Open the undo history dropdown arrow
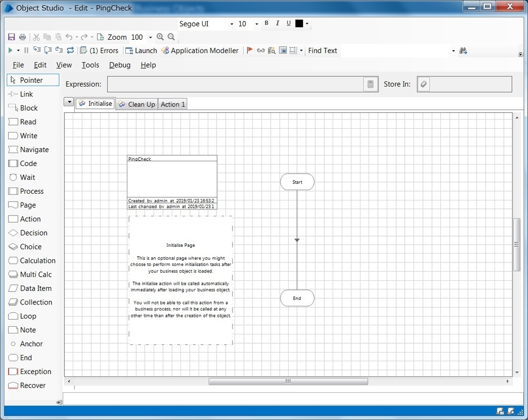Viewport: 528px width, 420px height. click(x=77, y=37)
